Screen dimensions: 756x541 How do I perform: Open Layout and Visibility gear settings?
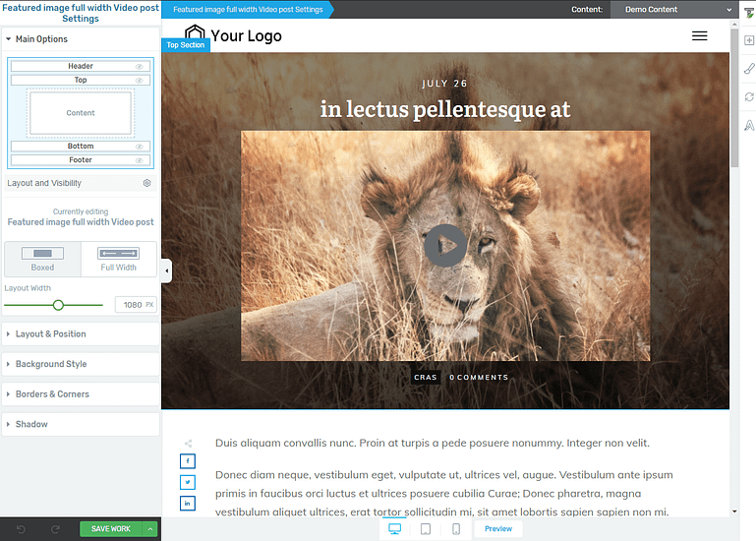click(x=147, y=183)
